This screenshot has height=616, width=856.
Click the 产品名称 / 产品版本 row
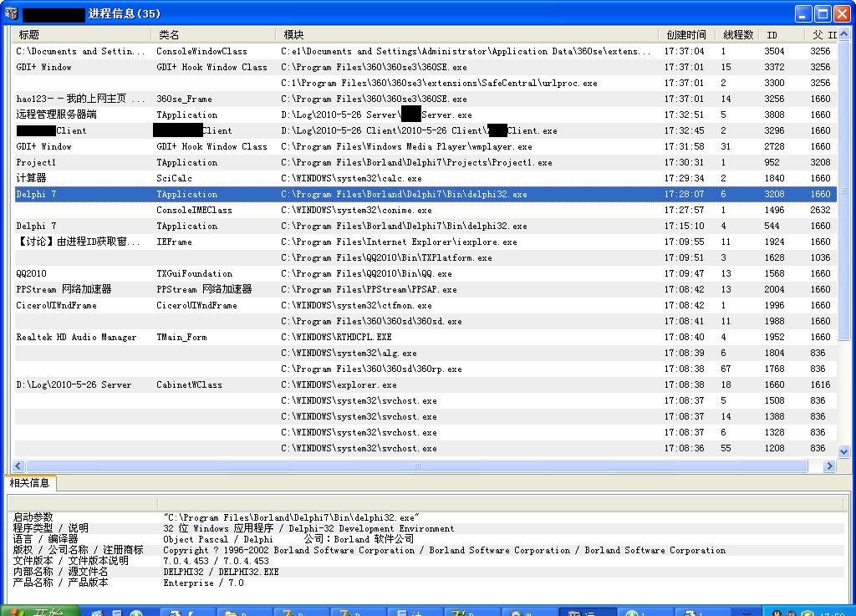pos(427,583)
